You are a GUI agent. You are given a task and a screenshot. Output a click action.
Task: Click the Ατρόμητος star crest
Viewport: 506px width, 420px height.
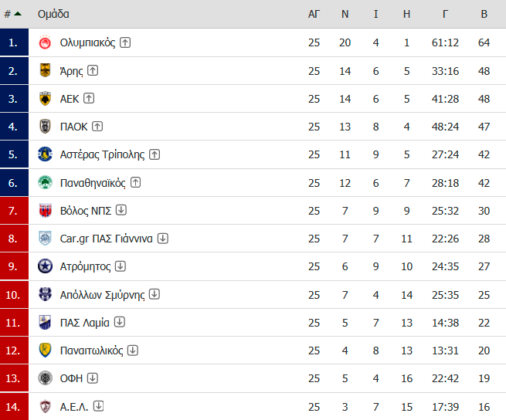click(x=45, y=266)
